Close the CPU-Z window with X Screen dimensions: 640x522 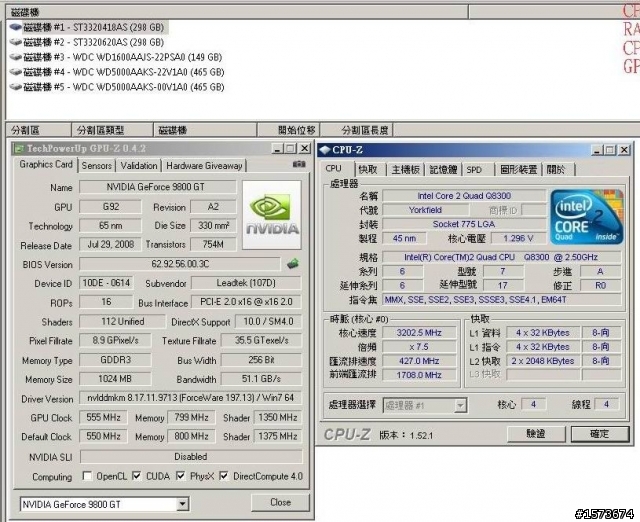624,150
